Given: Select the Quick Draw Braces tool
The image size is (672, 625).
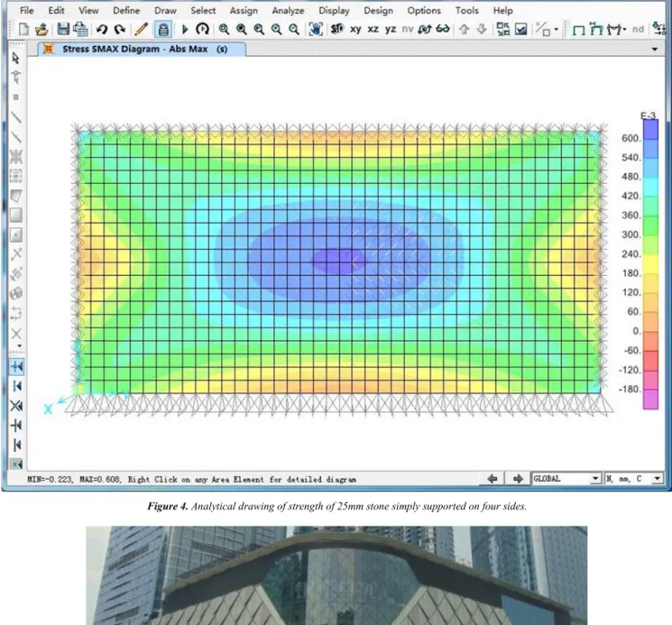Looking at the screenshot, I should (16, 157).
